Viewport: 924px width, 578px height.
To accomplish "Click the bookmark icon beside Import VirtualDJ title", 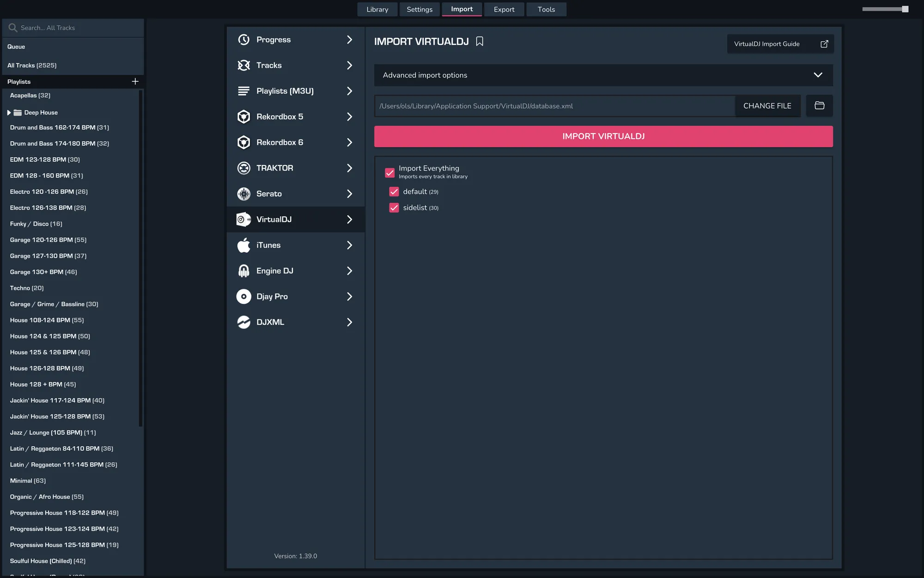I will tap(480, 42).
